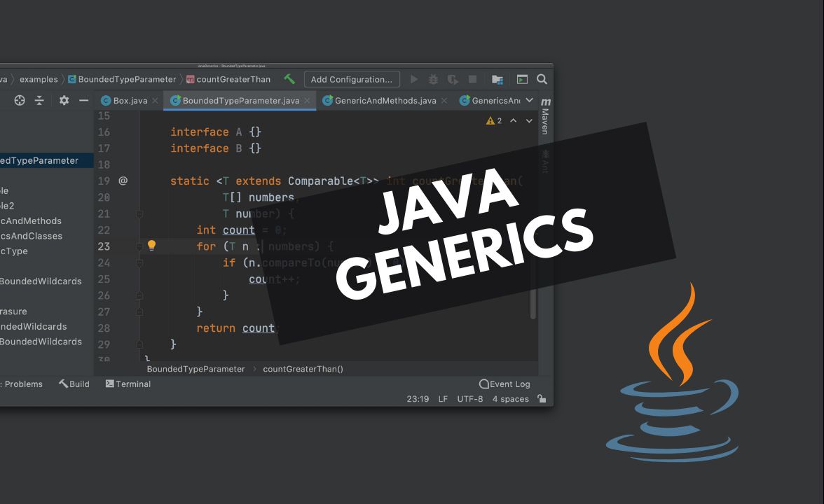Click the countGreaterThan navigation bar breadcrumb
The image size is (824, 504).
tap(228, 79)
